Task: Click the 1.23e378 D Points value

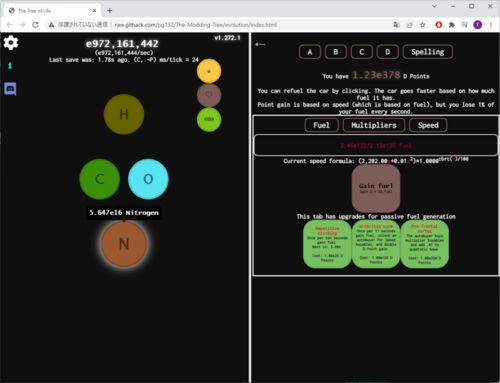Action: (x=376, y=75)
